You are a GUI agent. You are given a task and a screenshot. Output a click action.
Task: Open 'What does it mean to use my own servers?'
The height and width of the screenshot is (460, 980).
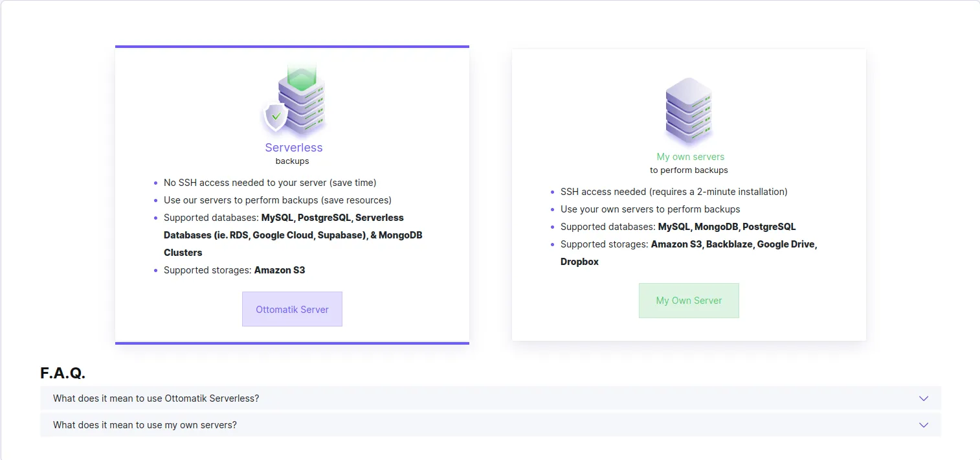click(x=145, y=425)
